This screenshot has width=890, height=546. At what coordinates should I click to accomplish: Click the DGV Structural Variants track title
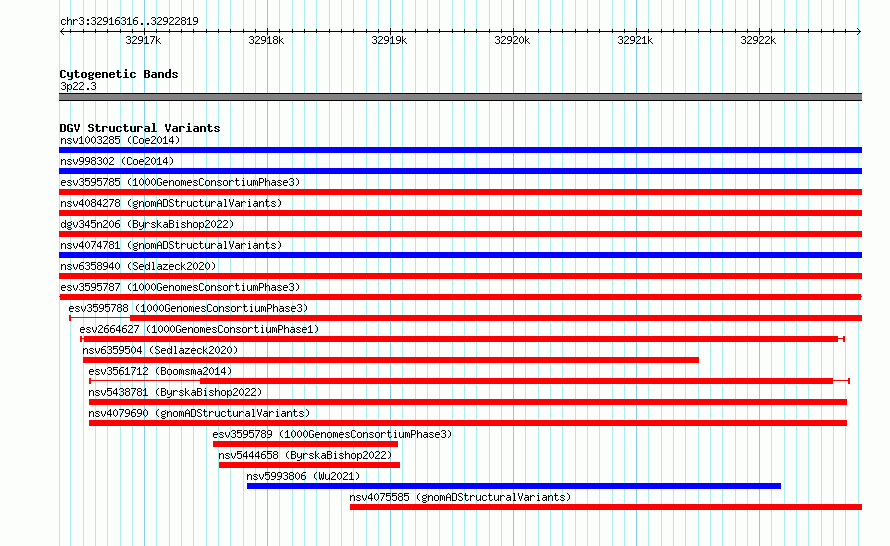[x=140, y=128]
